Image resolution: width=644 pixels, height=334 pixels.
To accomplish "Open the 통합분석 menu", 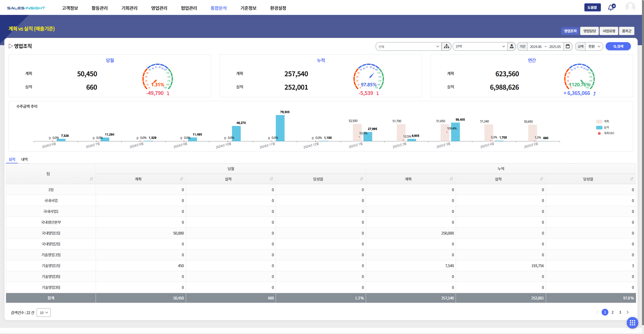I will (x=219, y=8).
